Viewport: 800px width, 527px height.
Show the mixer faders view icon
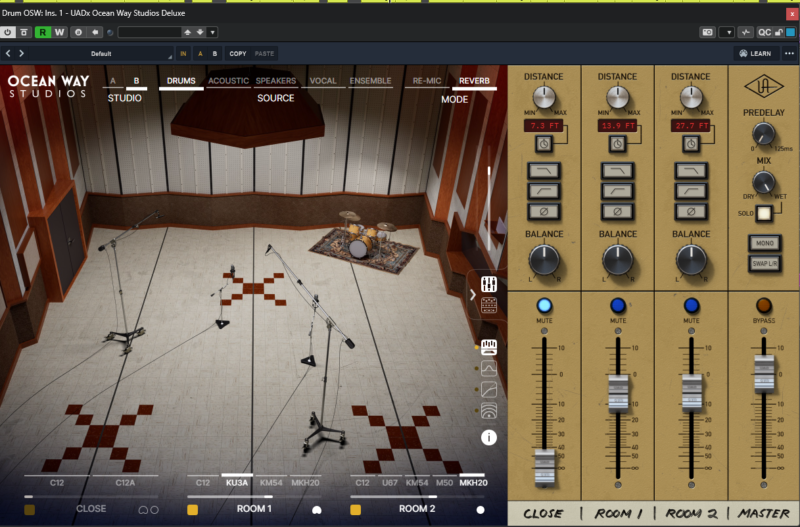click(x=489, y=284)
